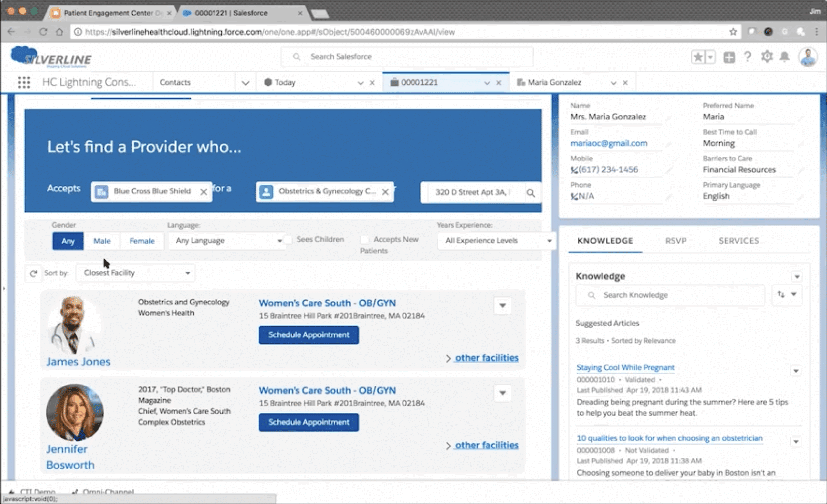This screenshot has width=827, height=504.
Task: Switch to the Maria Gonzalez tab
Action: click(554, 83)
